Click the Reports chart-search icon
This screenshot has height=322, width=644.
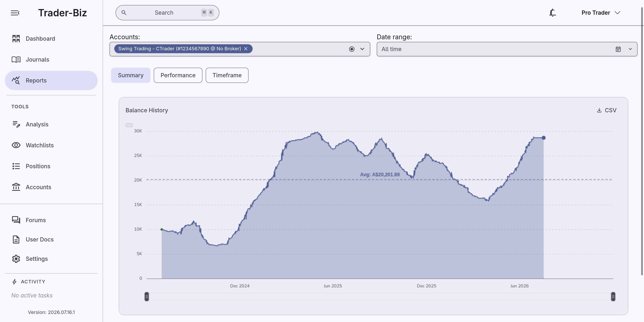pos(16,80)
